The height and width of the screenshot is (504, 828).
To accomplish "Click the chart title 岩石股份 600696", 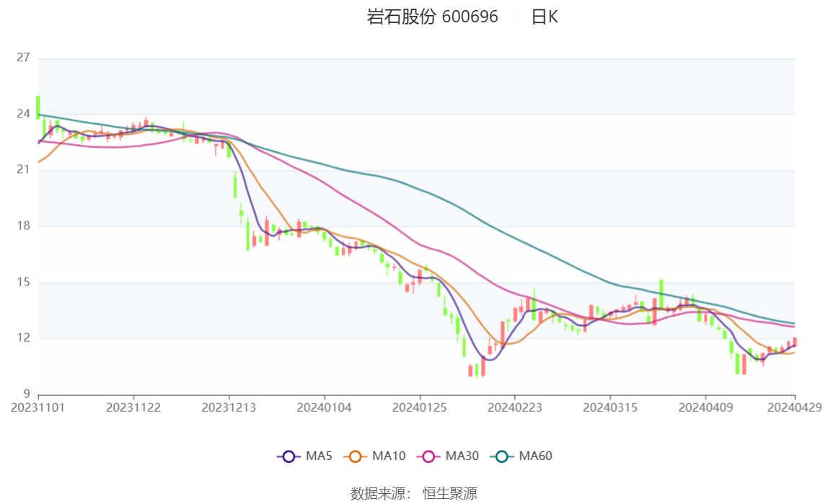I will pos(432,17).
